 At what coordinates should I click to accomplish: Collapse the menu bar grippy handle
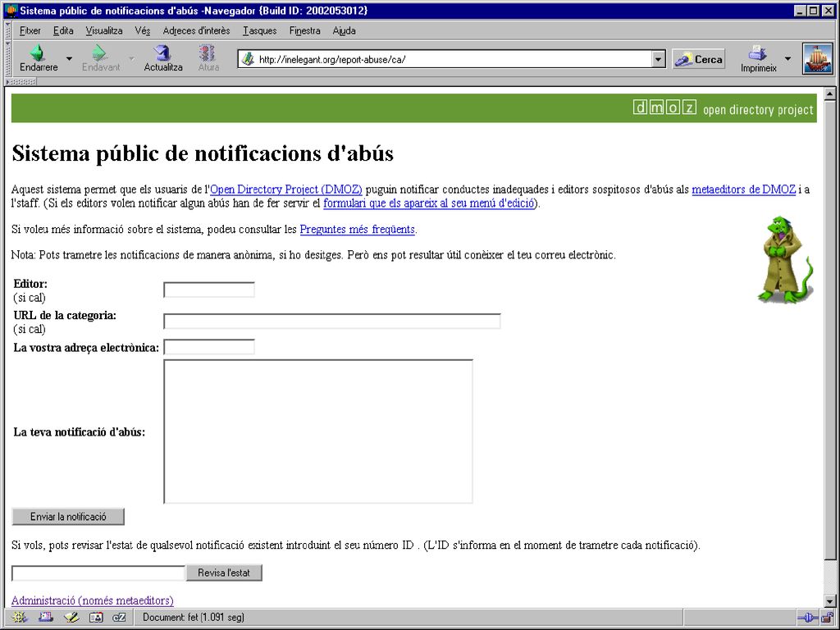[x=8, y=30]
